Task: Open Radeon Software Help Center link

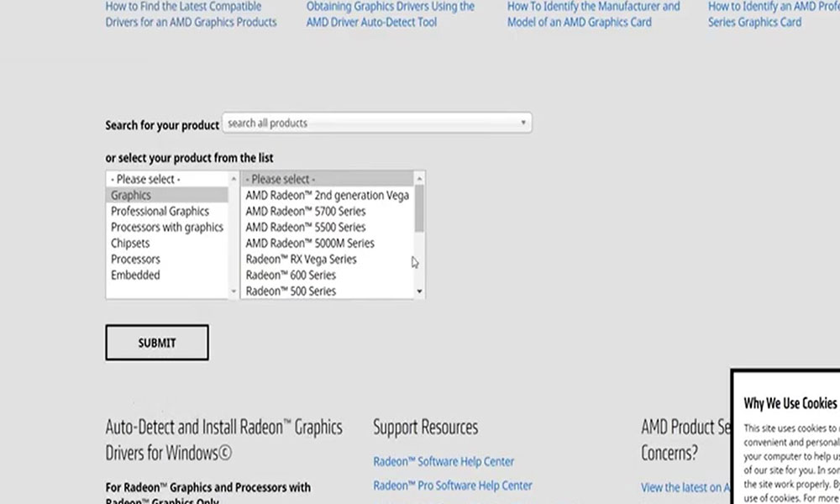Action: coord(444,461)
